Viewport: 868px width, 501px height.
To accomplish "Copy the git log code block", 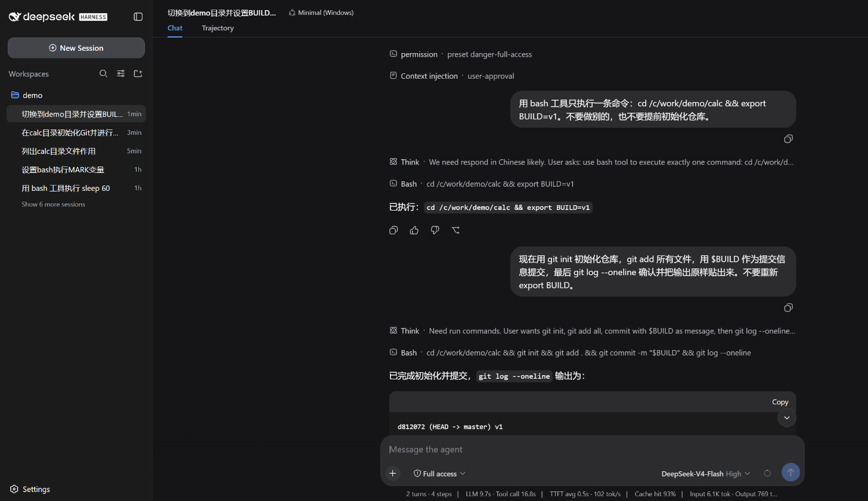I will click(x=780, y=402).
